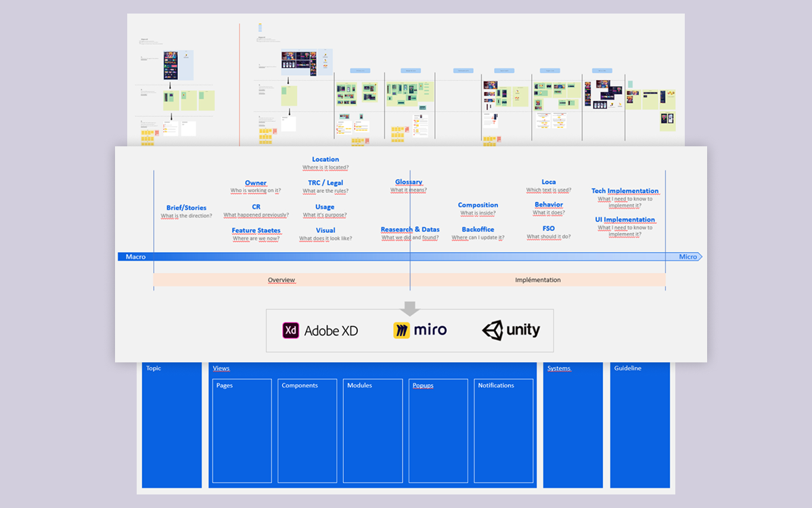
Task: Click the Adobe XD logo
Action: (320, 331)
